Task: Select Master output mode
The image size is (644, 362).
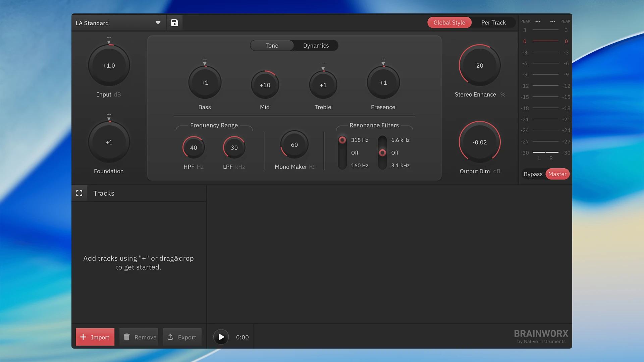Action: coord(557,174)
